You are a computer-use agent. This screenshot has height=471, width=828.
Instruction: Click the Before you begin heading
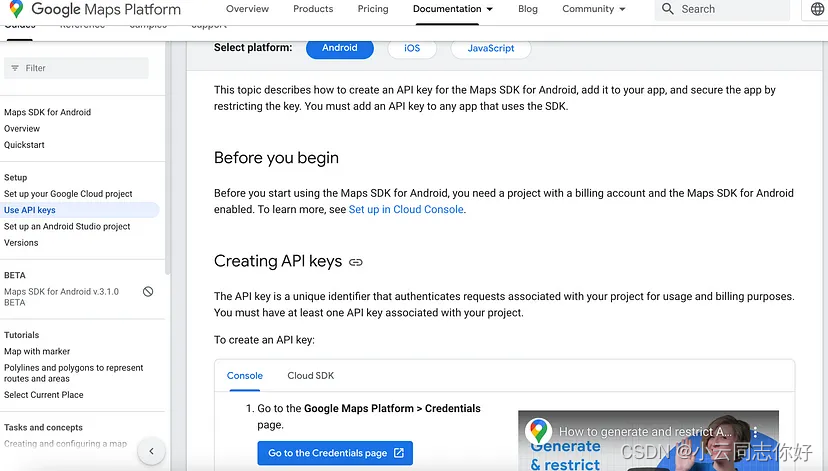click(x=276, y=158)
